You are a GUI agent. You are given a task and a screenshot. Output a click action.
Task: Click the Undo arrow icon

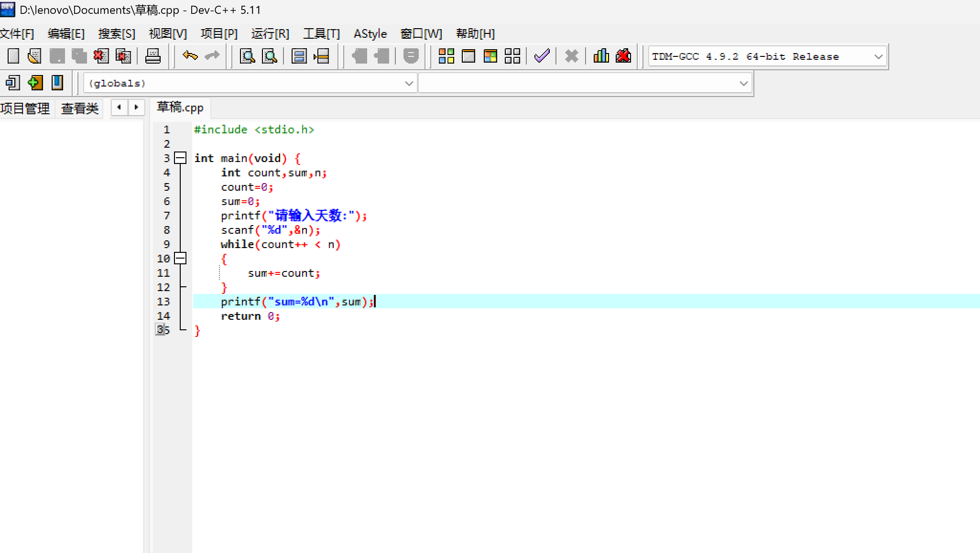coord(190,56)
